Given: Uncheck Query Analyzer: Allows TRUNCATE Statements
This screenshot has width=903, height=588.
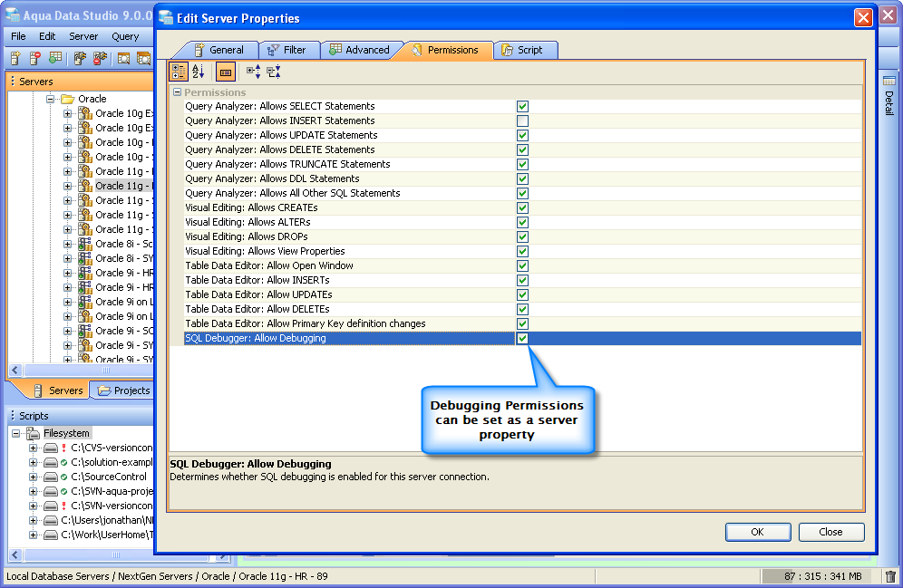Looking at the screenshot, I should click(x=522, y=165).
